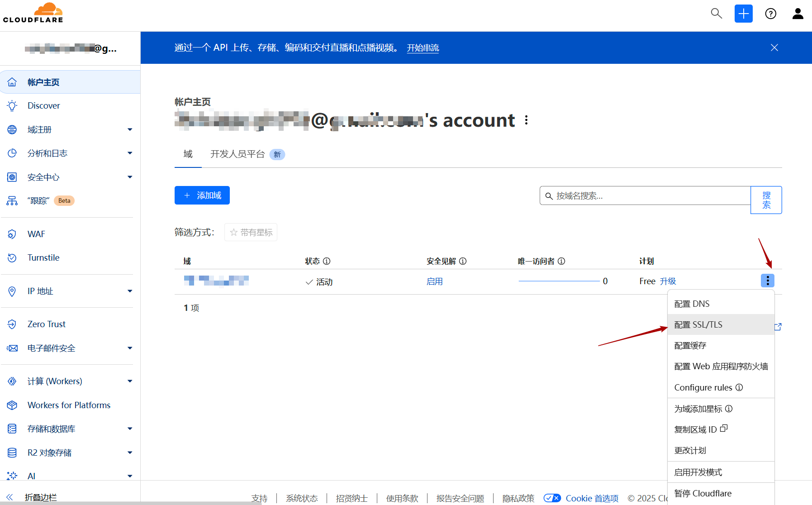The image size is (812, 505).
Task: Click the blue plus add button in header
Action: point(743,14)
